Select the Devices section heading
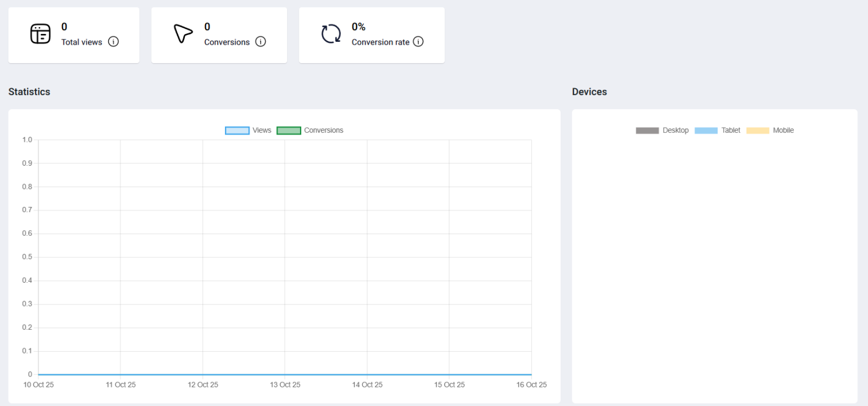 point(589,92)
